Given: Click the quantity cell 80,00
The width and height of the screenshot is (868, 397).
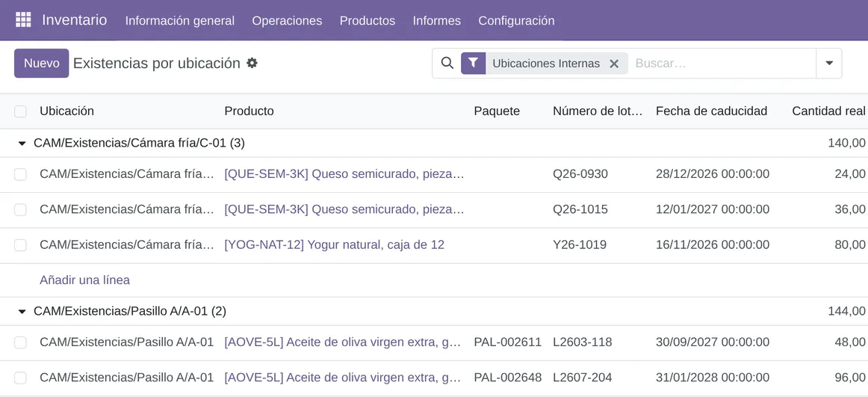Looking at the screenshot, I should click(850, 244).
